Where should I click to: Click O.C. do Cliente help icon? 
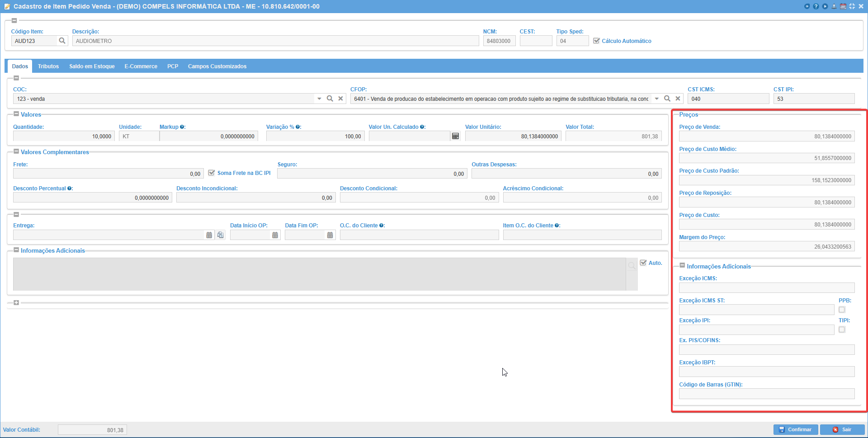pyautogui.click(x=382, y=226)
